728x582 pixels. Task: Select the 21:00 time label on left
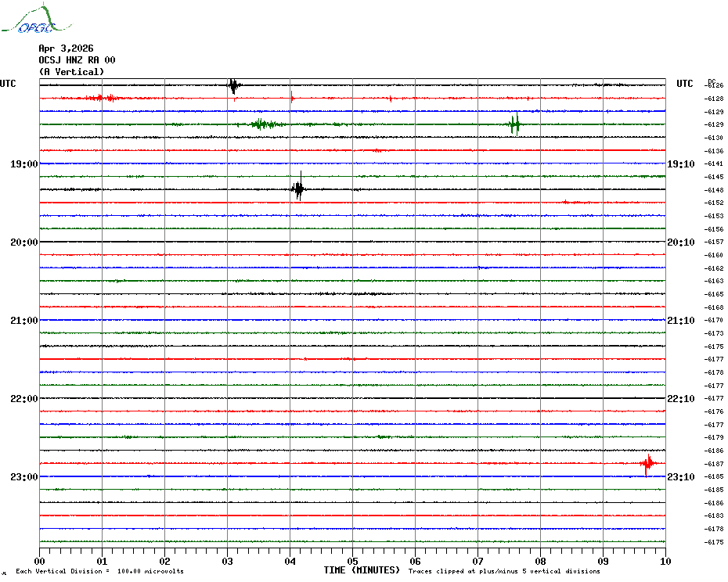(x=23, y=321)
